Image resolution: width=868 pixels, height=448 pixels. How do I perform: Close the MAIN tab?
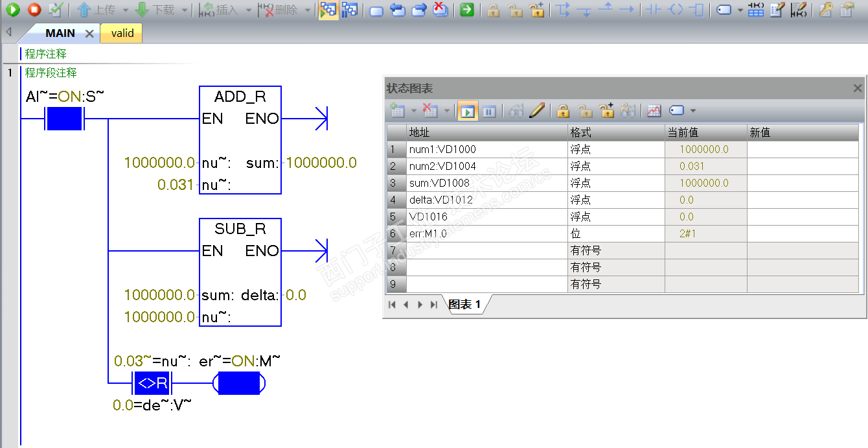(x=89, y=34)
